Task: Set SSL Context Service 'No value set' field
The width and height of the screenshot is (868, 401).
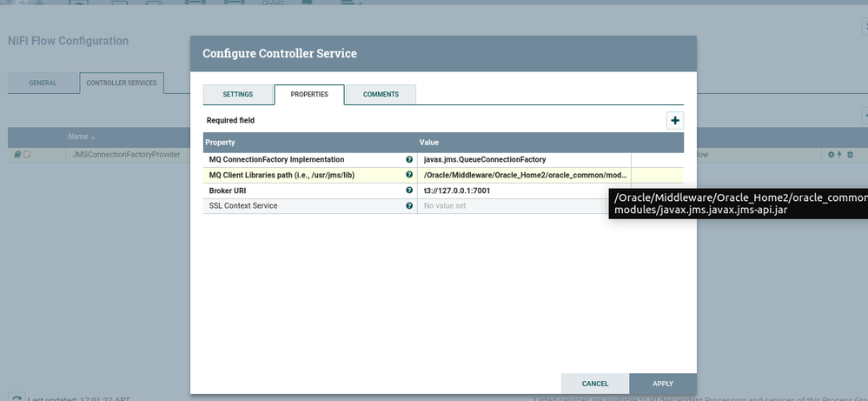Action: point(523,206)
